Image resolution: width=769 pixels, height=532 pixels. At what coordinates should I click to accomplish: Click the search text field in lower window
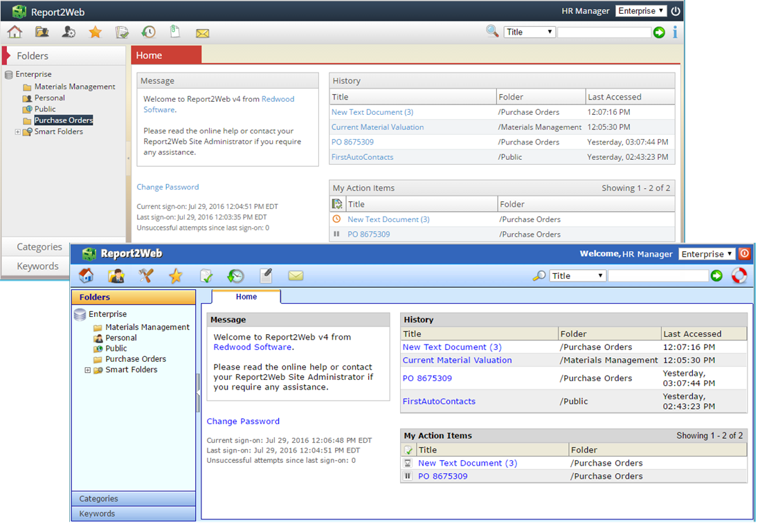pos(658,275)
